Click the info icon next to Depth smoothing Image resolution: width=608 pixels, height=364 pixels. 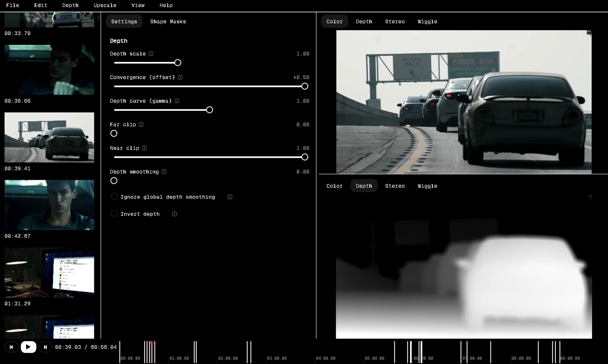pos(164,172)
